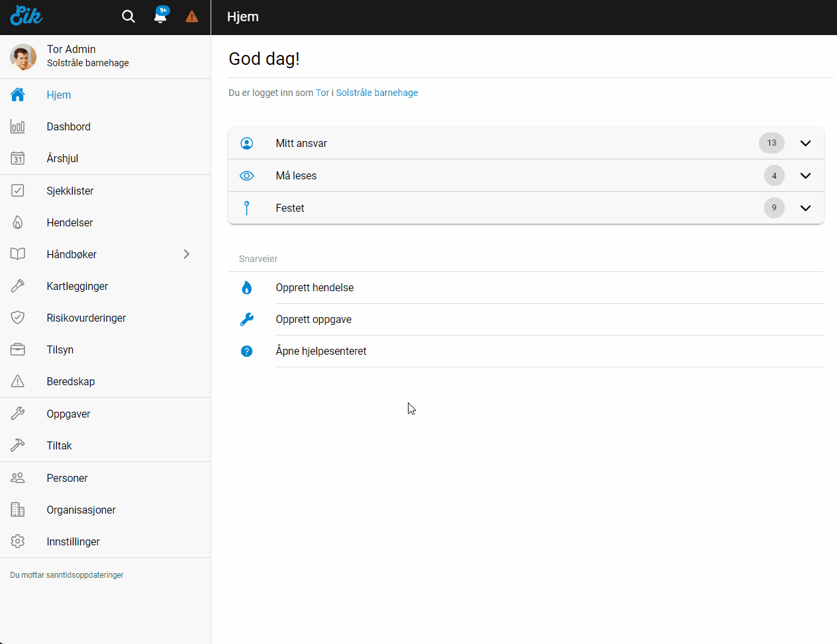Viewport: 837px width, 644px height.
Task: Click the Tor user link
Action: tap(322, 93)
